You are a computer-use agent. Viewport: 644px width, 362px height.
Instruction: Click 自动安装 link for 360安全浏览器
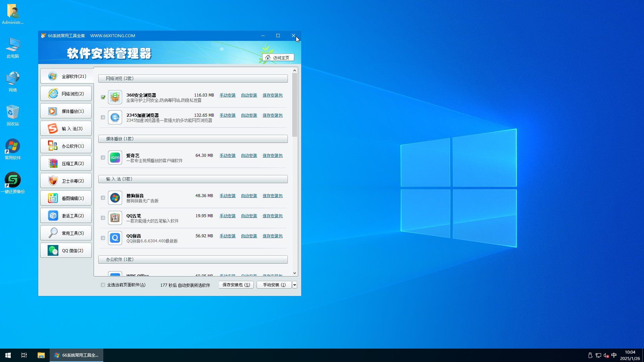[x=249, y=95]
